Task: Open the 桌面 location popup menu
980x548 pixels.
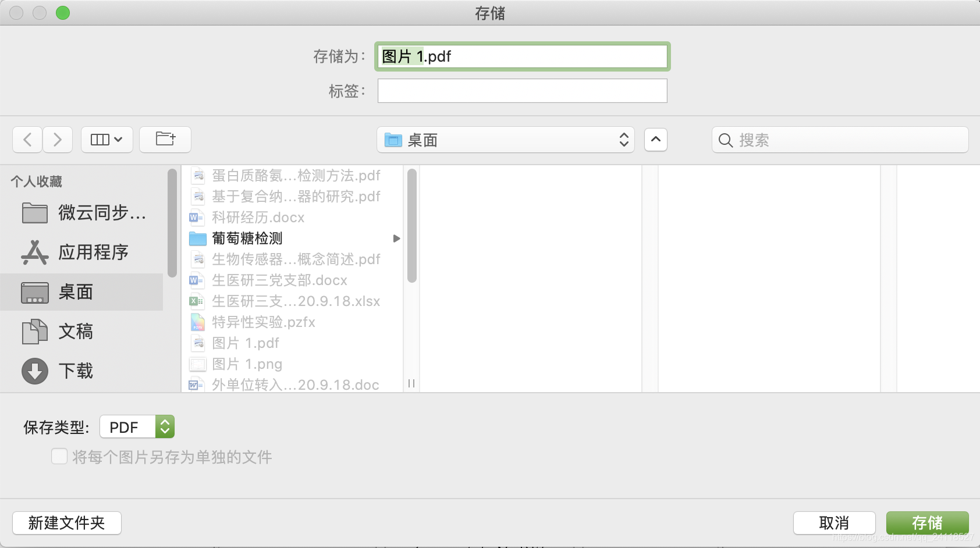Action: 506,140
